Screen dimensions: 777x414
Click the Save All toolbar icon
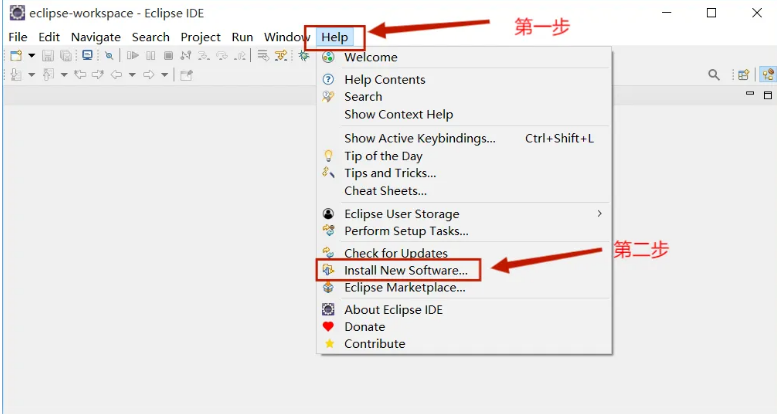(x=66, y=56)
